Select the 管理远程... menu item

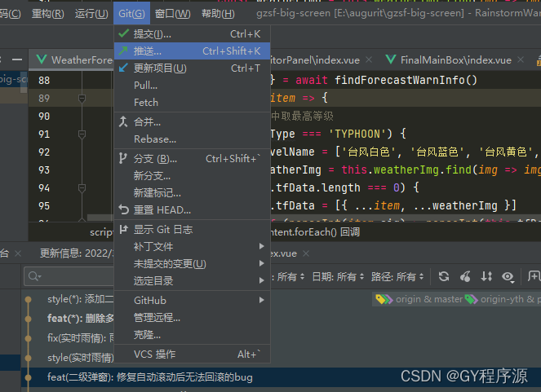[193, 317]
